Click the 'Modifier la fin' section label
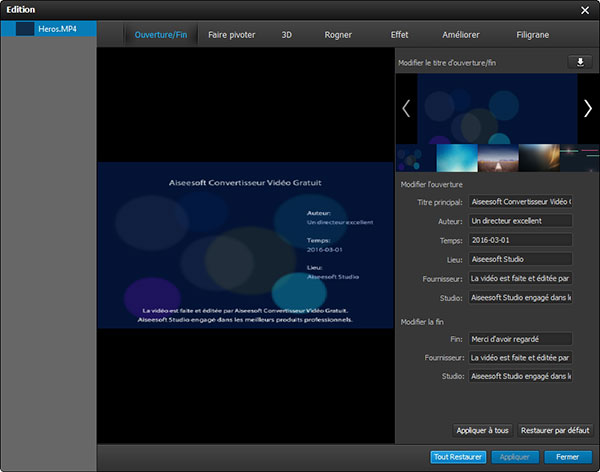Image resolution: width=600 pixels, height=472 pixels. tap(422, 322)
